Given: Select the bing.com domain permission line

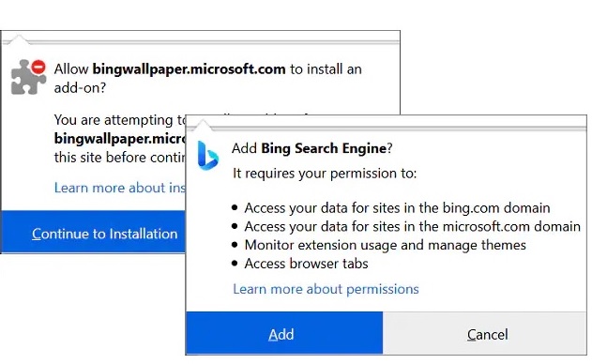Looking at the screenshot, I should pyautogui.click(x=397, y=207).
